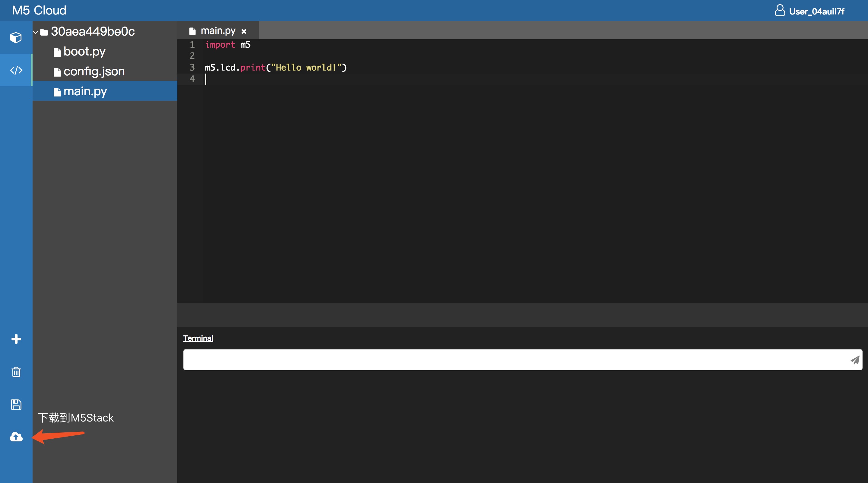Click the plus add file icon
This screenshot has height=483, width=868.
(x=16, y=339)
